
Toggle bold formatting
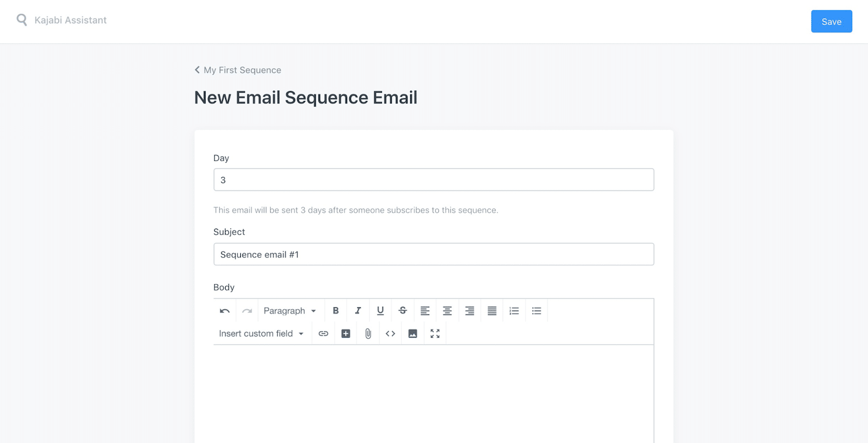tap(336, 311)
